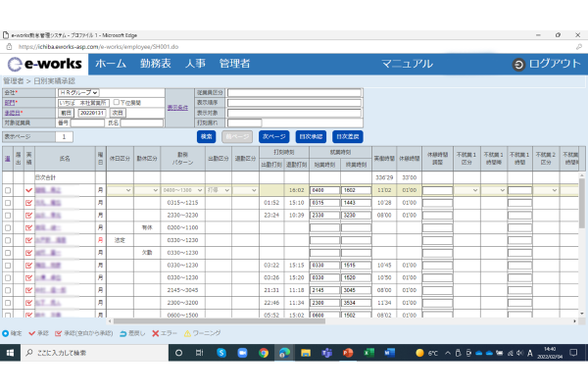The image size is (588, 392).
Task: Click the 検索 button
Action: tap(206, 137)
